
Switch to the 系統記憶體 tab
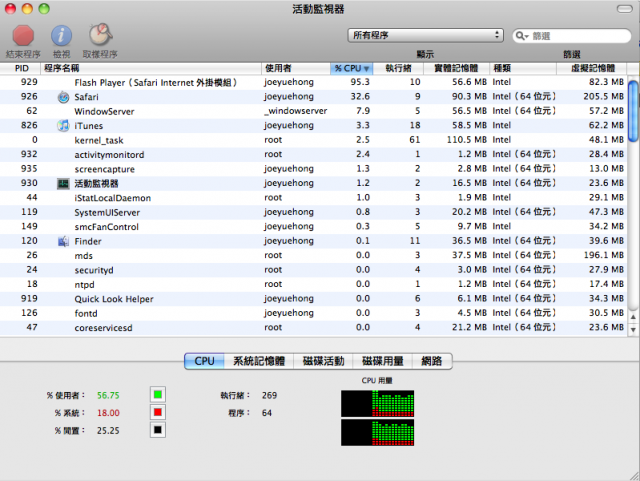point(259,361)
